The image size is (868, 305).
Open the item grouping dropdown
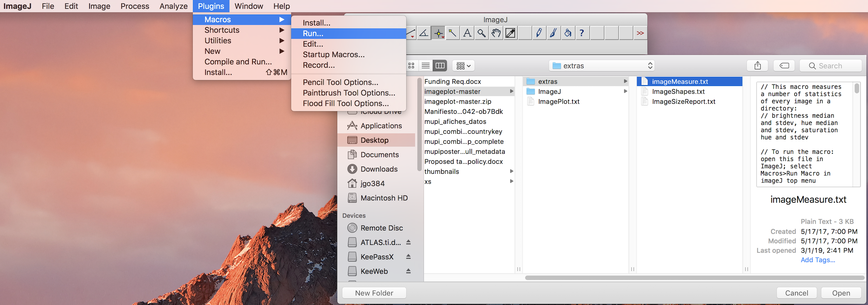pos(464,66)
